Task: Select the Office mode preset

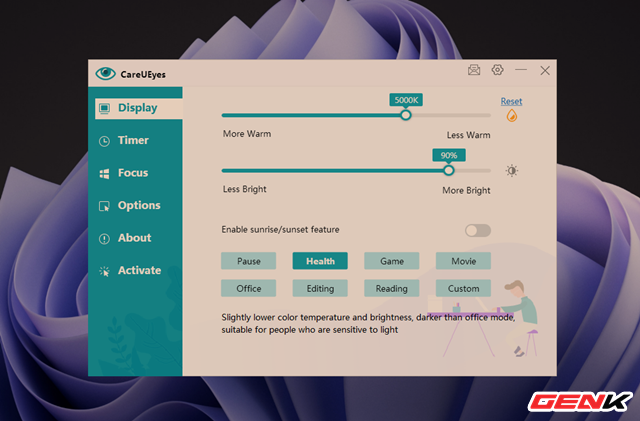Action: point(249,288)
